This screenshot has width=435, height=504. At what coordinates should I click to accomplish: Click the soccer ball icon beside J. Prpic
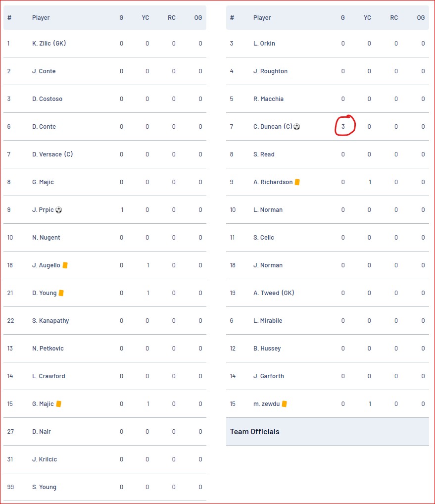[58, 210]
